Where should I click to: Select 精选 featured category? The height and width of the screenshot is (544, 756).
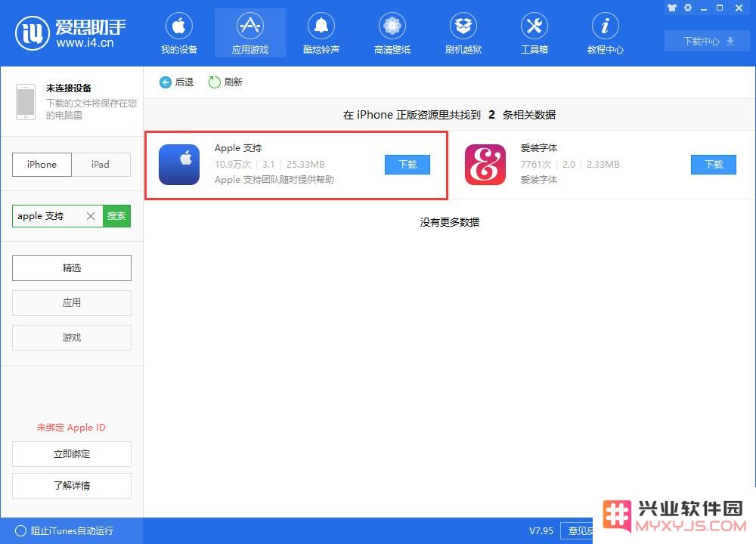click(x=72, y=268)
